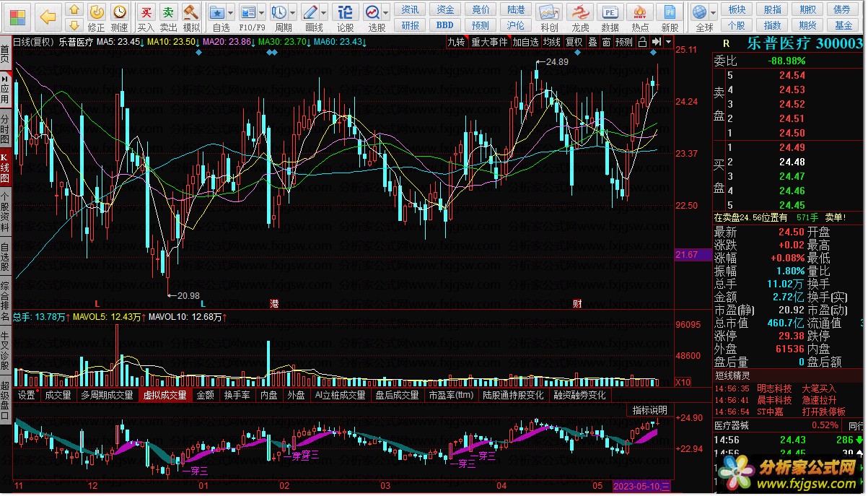Open the 论股 stock discussion icon

pos(346,12)
